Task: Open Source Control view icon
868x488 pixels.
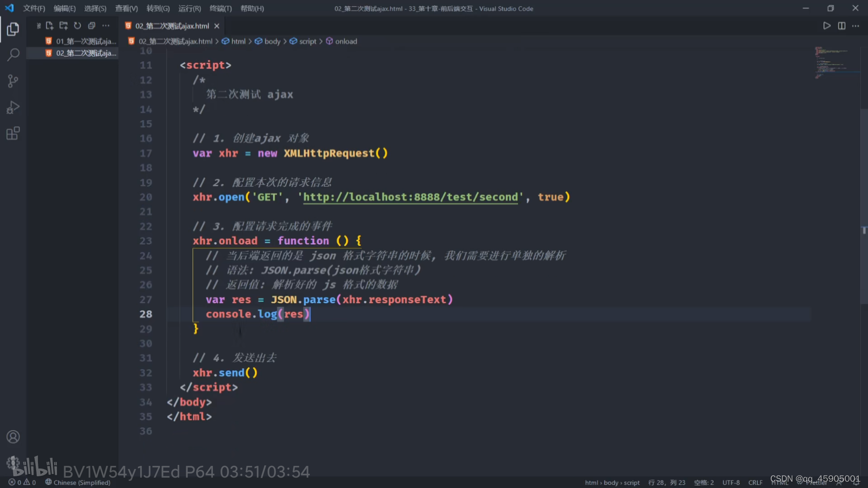Action: 13,81
